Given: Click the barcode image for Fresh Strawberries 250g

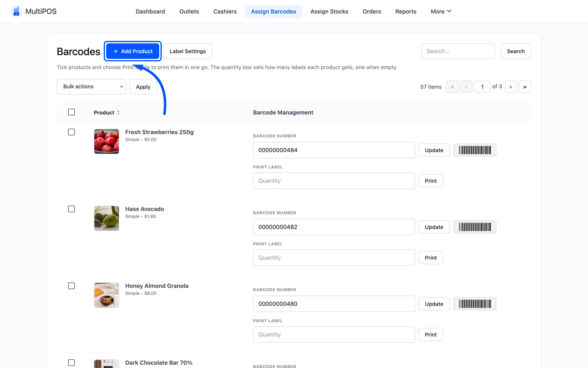Looking at the screenshot, I should point(475,150).
